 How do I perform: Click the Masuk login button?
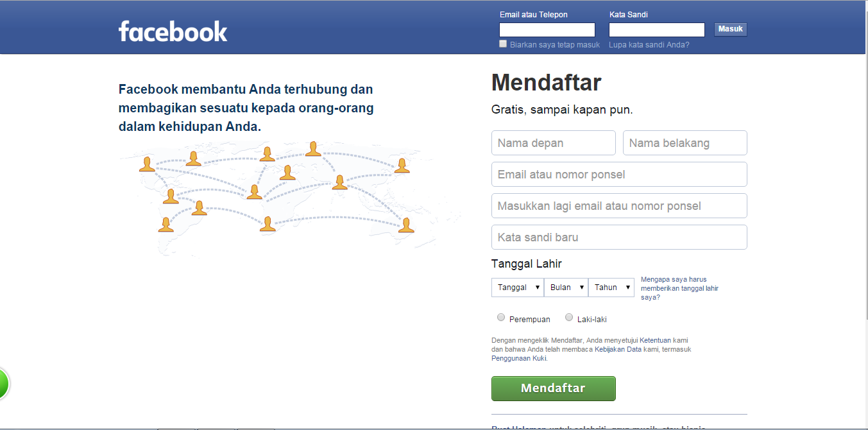[x=731, y=30]
